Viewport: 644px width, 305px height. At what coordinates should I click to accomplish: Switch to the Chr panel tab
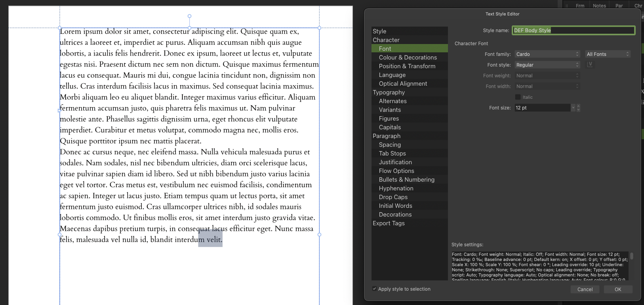[x=638, y=6]
